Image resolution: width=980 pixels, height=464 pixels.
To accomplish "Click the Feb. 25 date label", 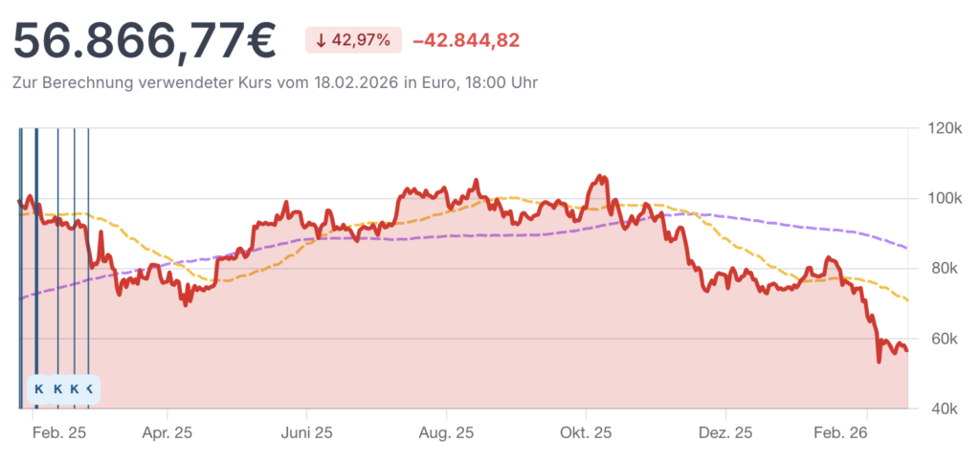I will (59, 433).
